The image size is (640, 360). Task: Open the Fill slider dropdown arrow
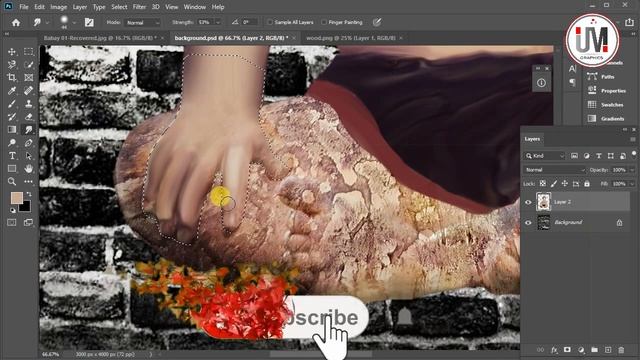[632, 184]
